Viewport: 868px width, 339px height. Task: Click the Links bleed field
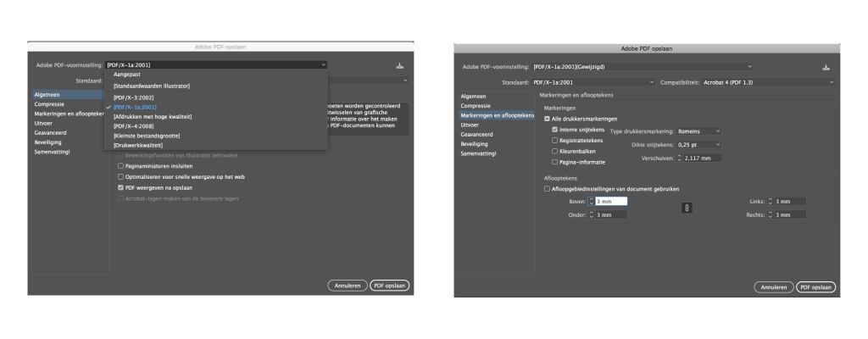coord(791,202)
